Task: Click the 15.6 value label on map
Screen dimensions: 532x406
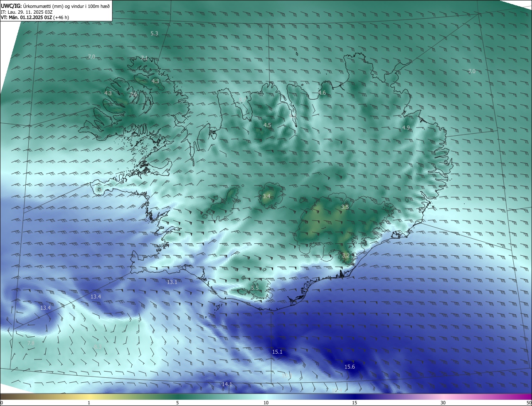Action: pyautogui.click(x=350, y=367)
